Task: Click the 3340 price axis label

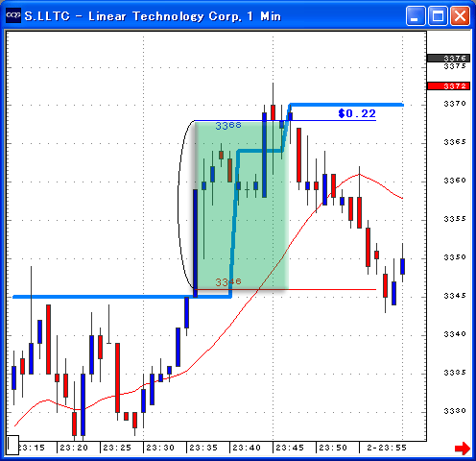Action: (455, 334)
